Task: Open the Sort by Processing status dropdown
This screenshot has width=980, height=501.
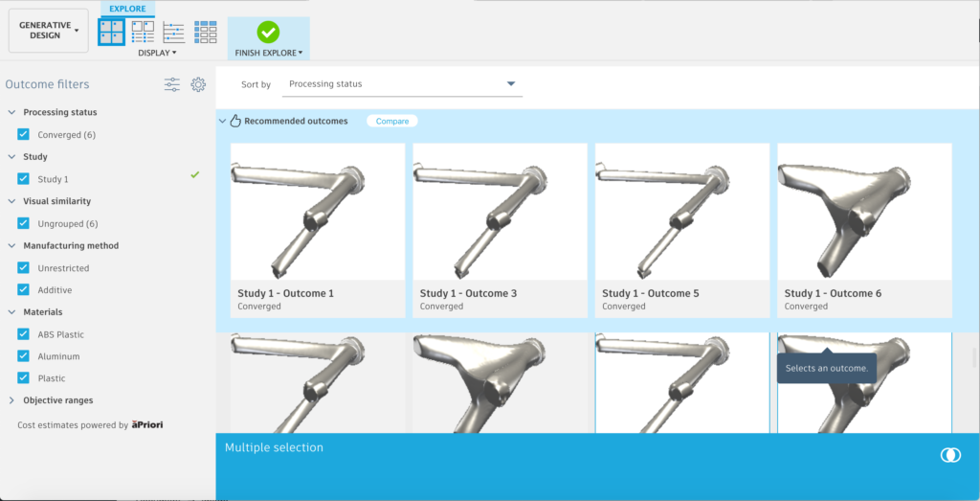Action: point(402,83)
